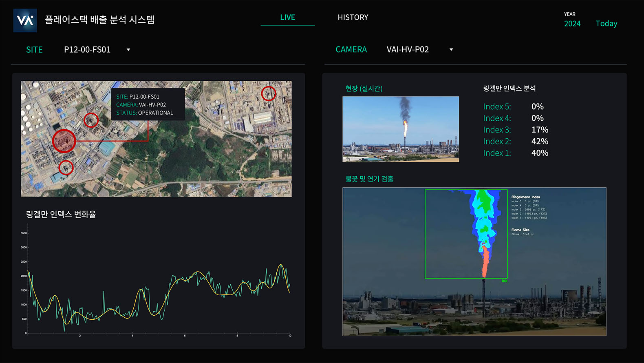The width and height of the screenshot is (644, 363).
Task: Open the live flare stack thumbnail
Action: pyautogui.click(x=401, y=129)
